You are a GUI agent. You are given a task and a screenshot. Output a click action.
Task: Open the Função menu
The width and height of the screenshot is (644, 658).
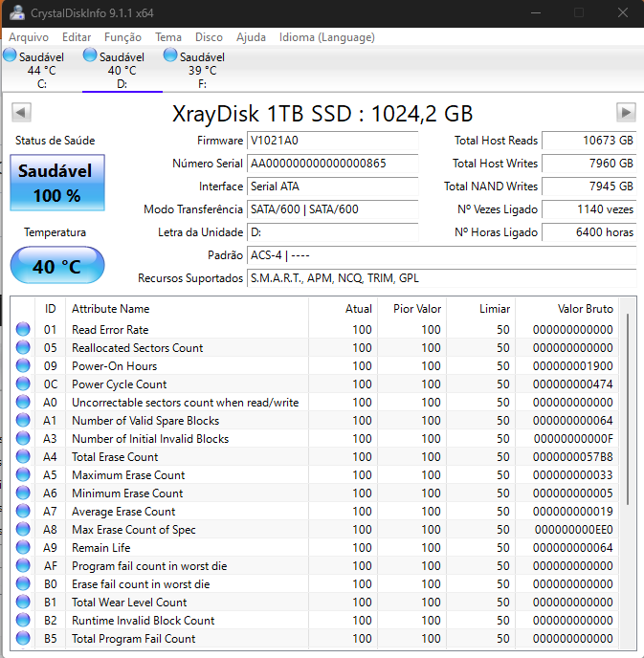click(x=122, y=37)
